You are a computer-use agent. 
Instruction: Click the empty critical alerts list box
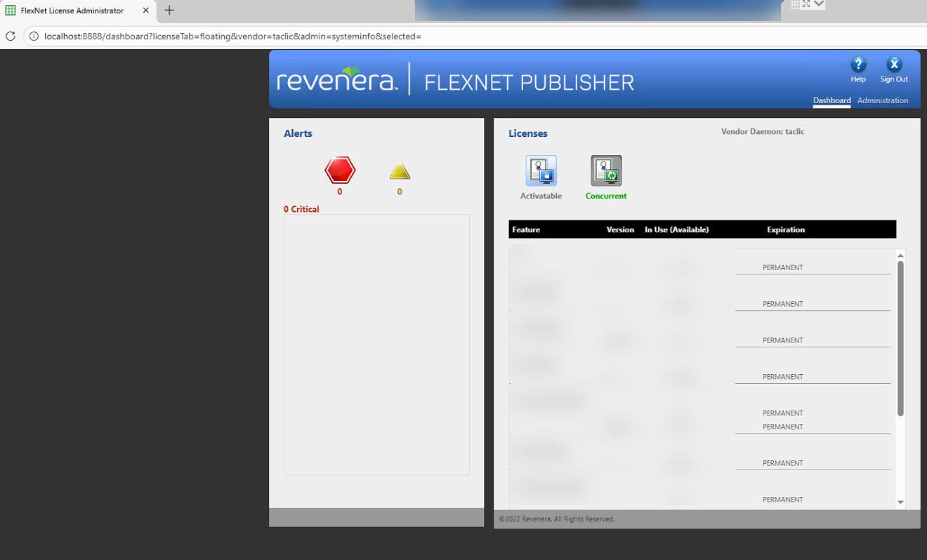(x=376, y=345)
